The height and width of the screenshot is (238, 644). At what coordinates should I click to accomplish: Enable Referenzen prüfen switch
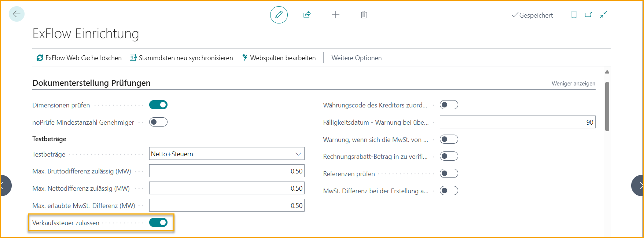(x=449, y=173)
